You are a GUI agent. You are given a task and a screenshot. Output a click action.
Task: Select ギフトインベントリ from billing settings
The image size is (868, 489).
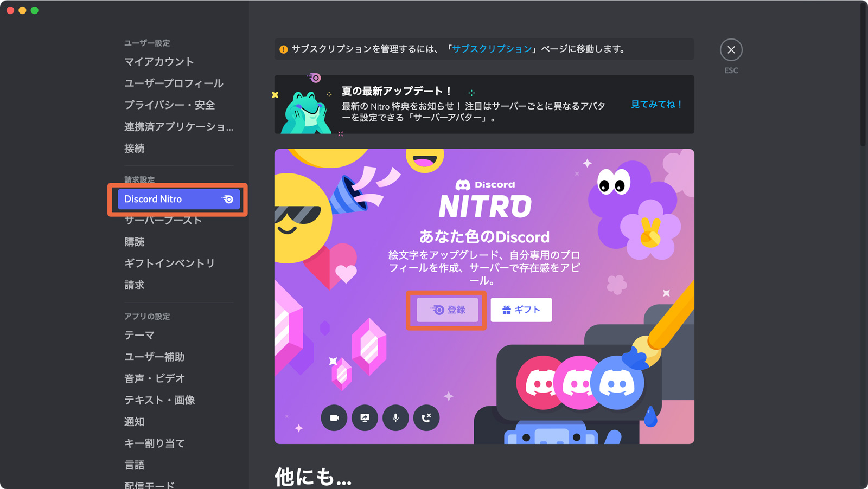point(169,263)
